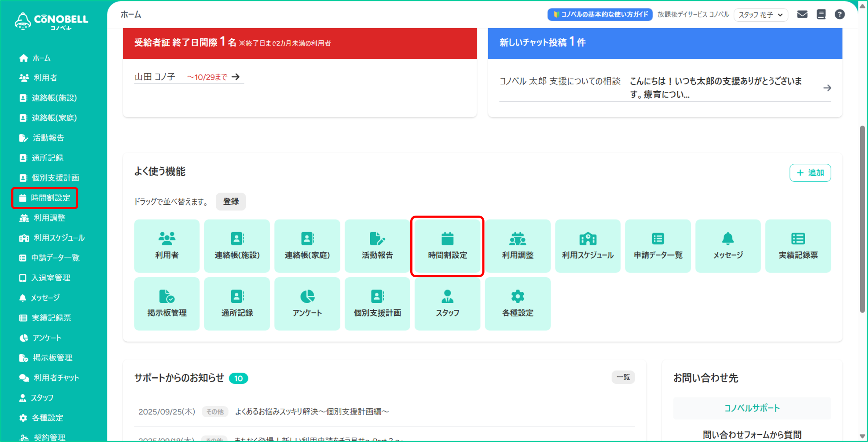Open the メッセージ bell tile
The width and height of the screenshot is (868, 442).
point(728,246)
